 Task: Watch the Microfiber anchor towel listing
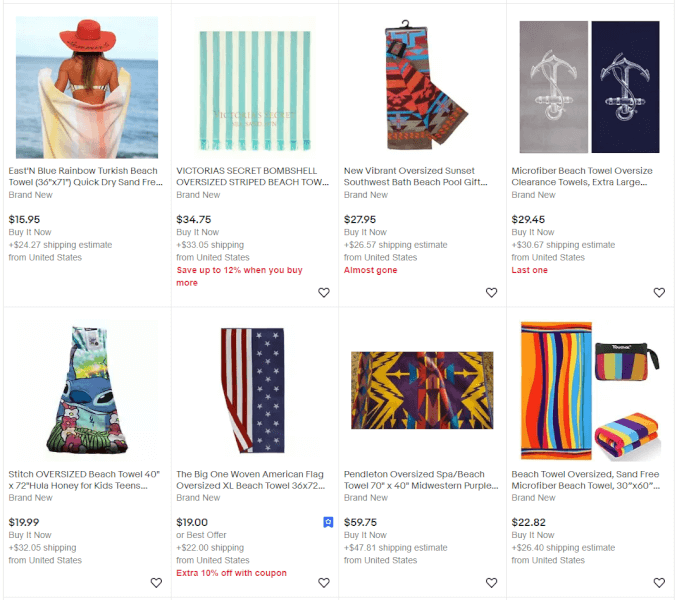click(x=659, y=293)
